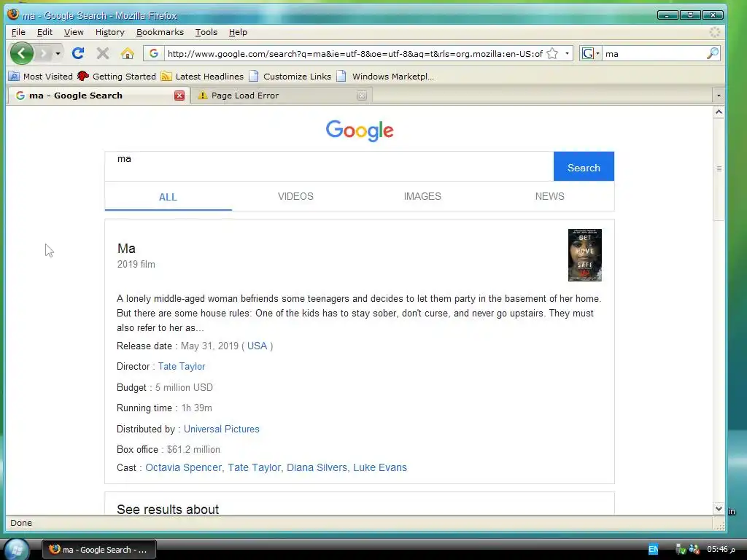
Task: Click the vertical scrollbar thumb
Action: (719, 169)
